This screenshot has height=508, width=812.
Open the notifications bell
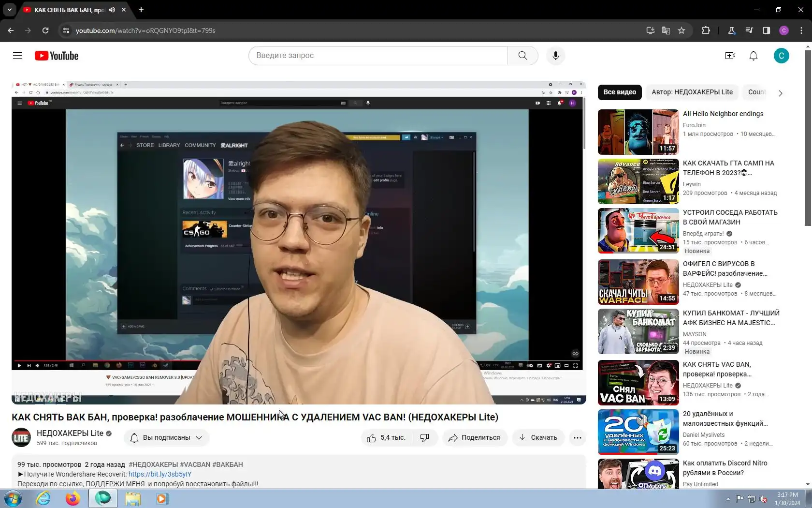click(x=754, y=56)
